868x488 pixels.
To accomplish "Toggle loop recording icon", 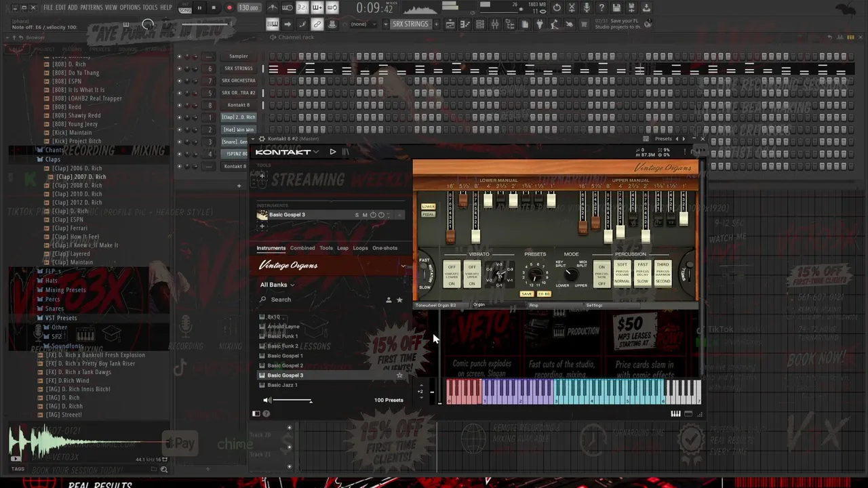I will [x=332, y=7].
